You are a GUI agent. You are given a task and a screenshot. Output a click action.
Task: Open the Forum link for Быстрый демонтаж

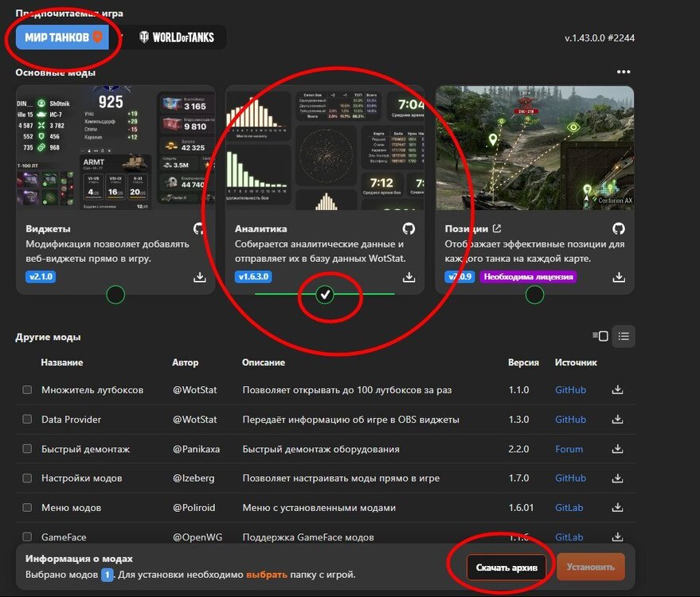(569, 449)
